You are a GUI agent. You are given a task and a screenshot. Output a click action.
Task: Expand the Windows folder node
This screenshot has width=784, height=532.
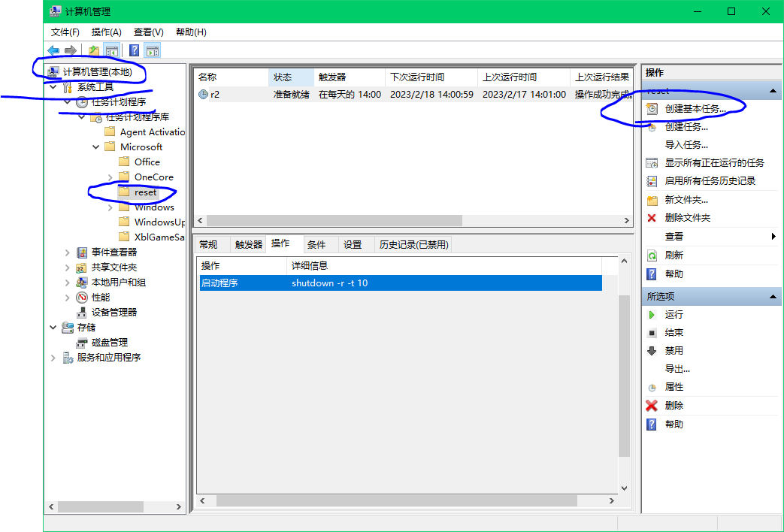[x=110, y=207]
